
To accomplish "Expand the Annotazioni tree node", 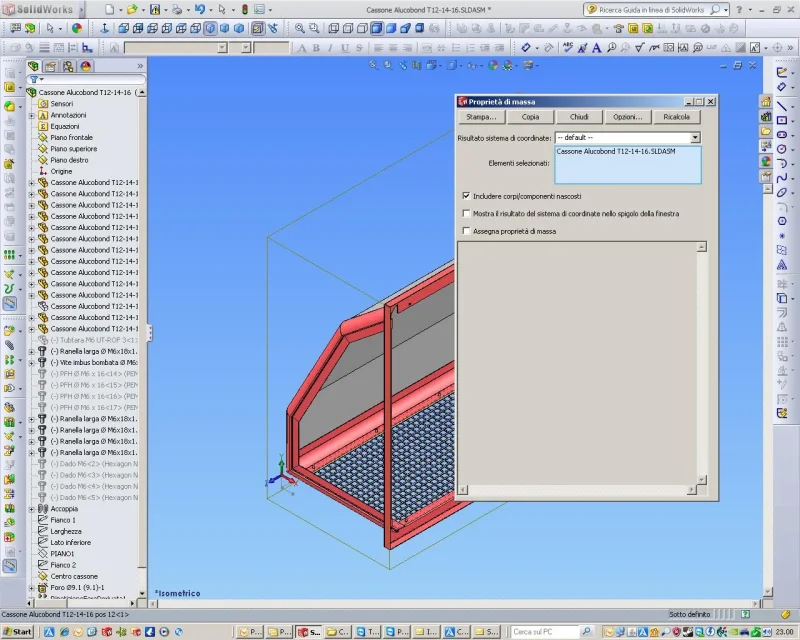I will tap(32, 115).
